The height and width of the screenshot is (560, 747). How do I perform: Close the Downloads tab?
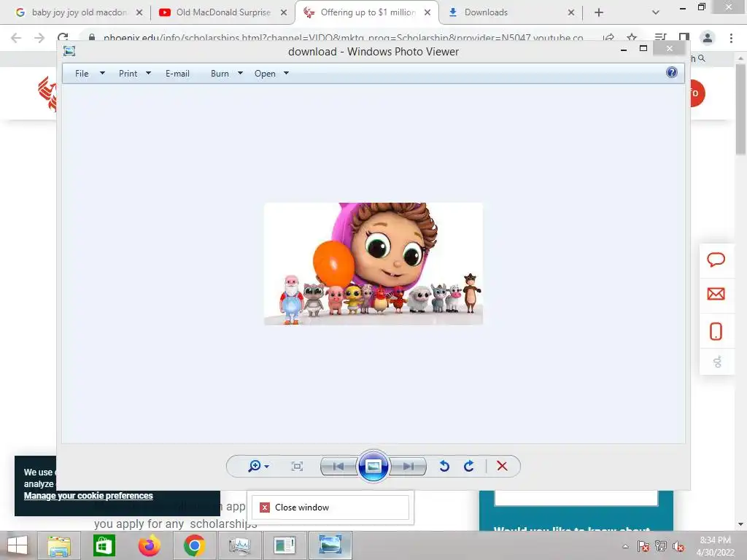pos(570,12)
